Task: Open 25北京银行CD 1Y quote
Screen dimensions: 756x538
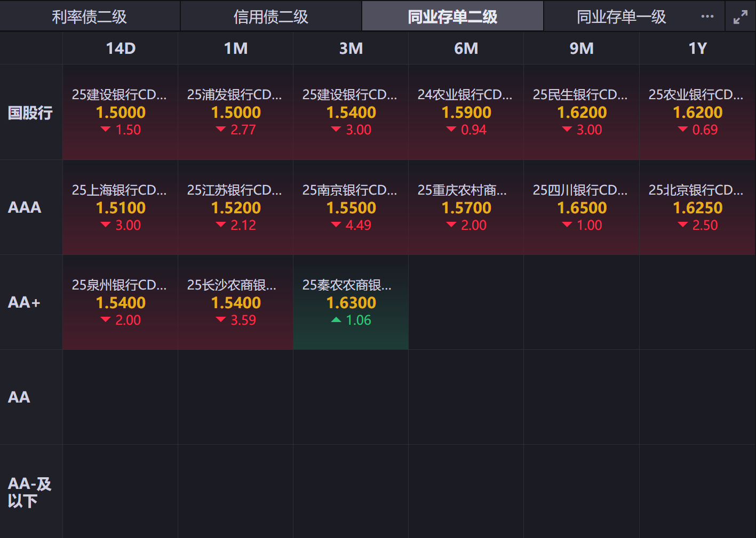Action: (x=698, y=207)
